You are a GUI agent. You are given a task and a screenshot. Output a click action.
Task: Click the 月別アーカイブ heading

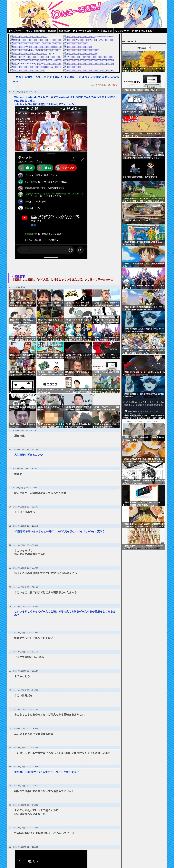(129, 41)
